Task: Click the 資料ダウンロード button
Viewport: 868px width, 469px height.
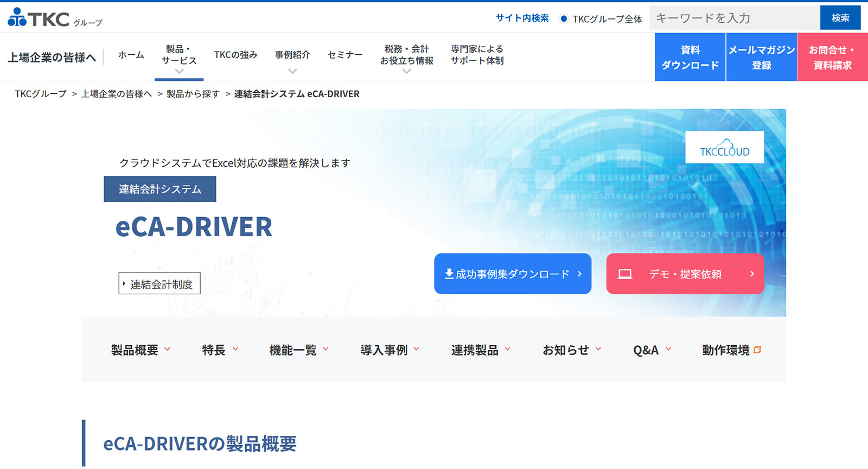Action: tap(690, 57)
